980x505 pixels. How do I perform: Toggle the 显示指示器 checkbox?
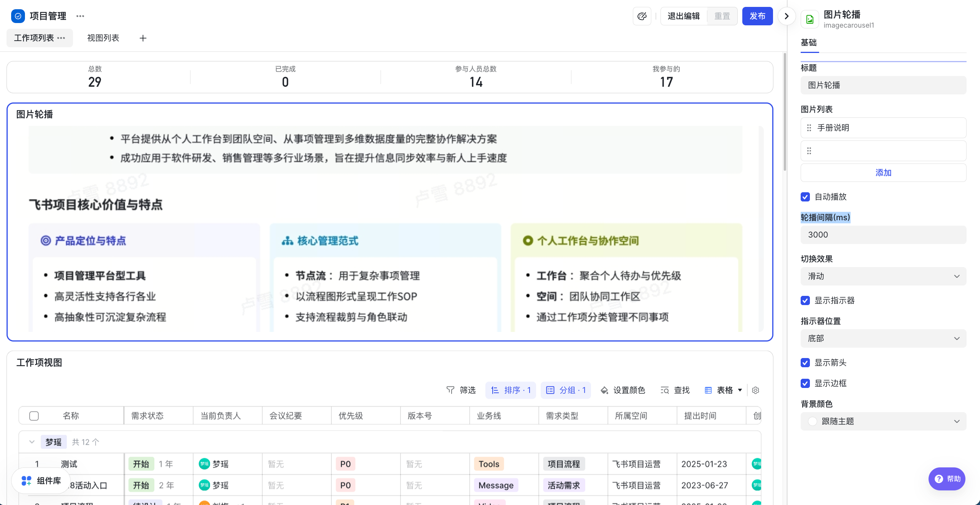click(805, 300)
